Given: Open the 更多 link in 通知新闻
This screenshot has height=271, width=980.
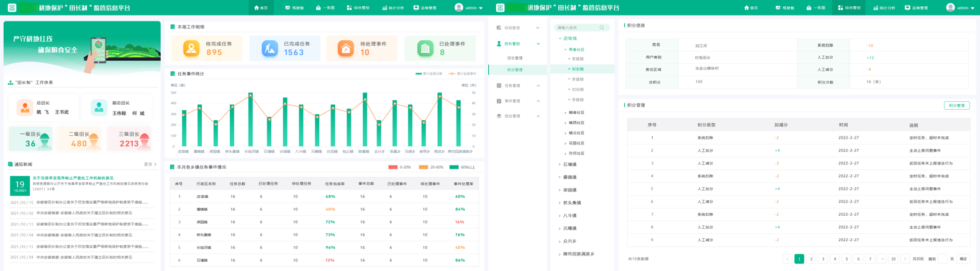Looking at the screenshot, I should click(x=150, y=164).
